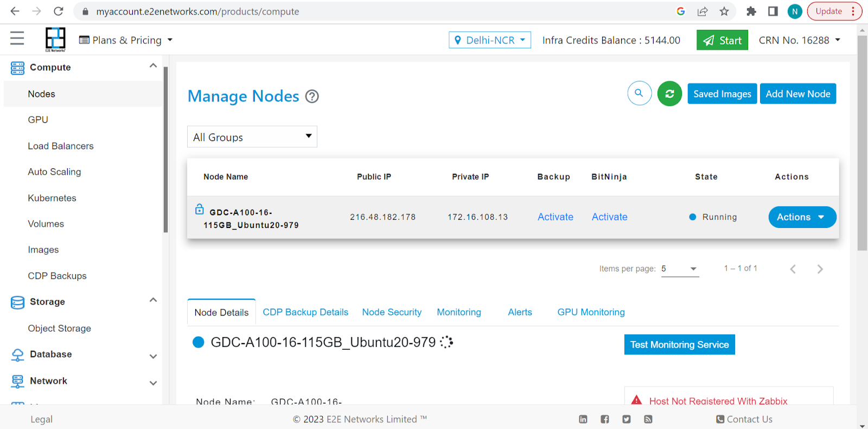Bookmark this page with star icon

724,11
